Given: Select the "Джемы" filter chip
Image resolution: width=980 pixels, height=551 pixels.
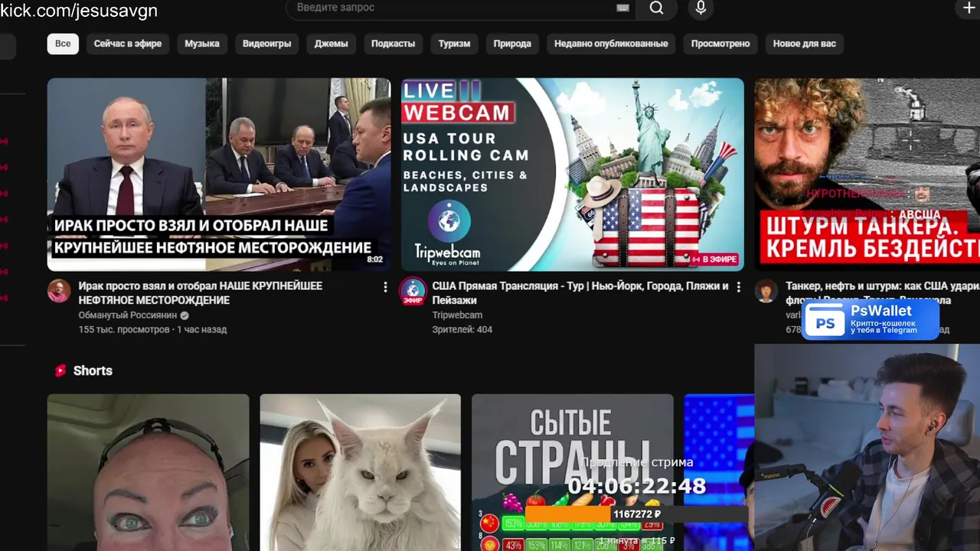Looking at the screenshot, I should point(331,44).
